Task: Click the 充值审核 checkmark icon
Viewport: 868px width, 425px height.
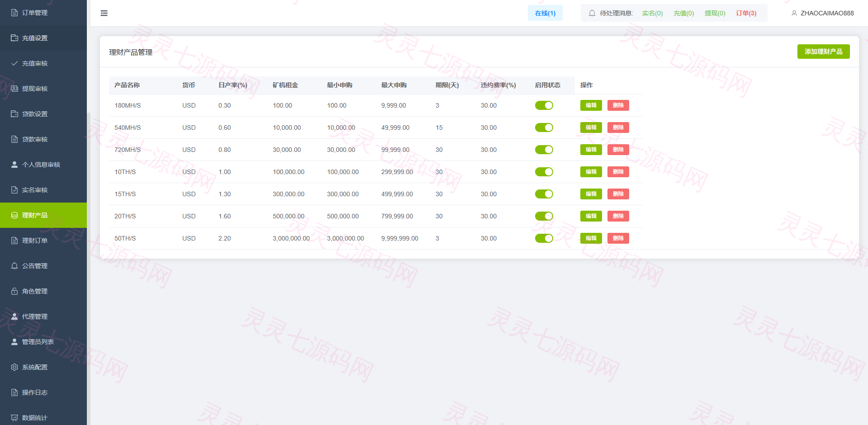Action: point(14,63)
